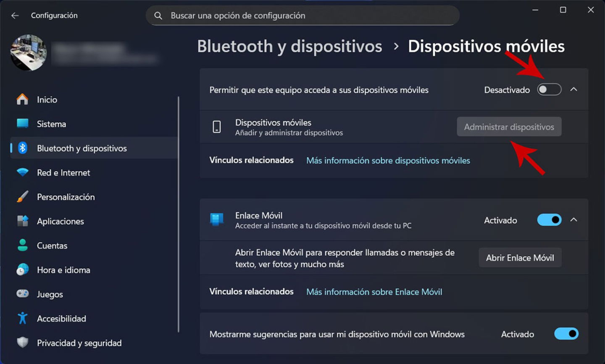Click the Juegos gamepad icon
Screen dimensions: 605x364
(22, 293)
